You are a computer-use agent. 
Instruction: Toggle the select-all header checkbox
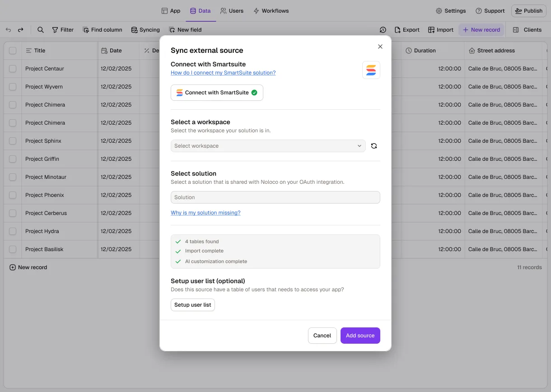[13, 51]
